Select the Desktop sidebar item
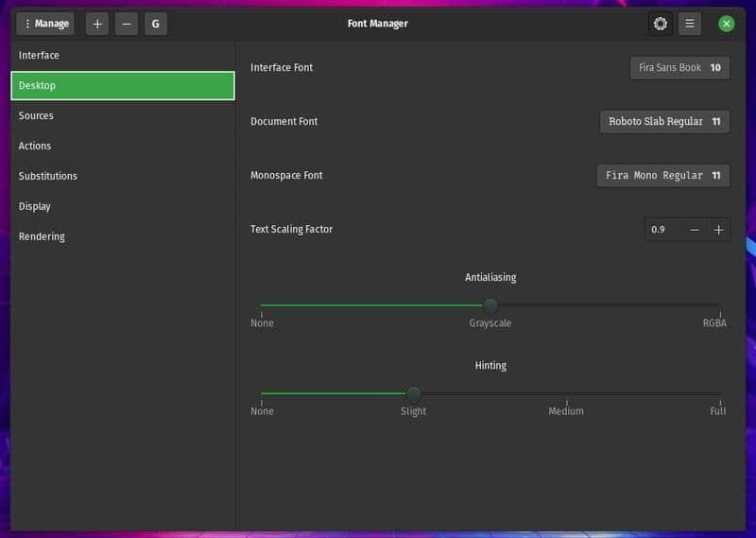This screenshot has height=538, width=756. pyautogui.click(x=123, y=85)
